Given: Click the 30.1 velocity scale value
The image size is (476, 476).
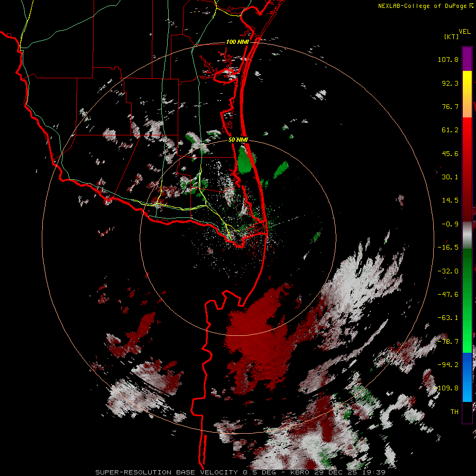Looking at the screenshot, I should tap(450, 177).
